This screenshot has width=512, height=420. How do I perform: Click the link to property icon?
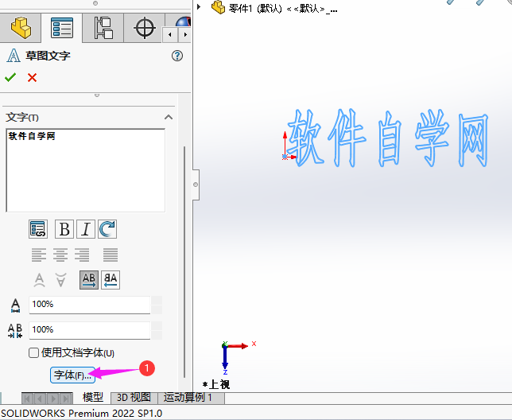coord(38,229)
